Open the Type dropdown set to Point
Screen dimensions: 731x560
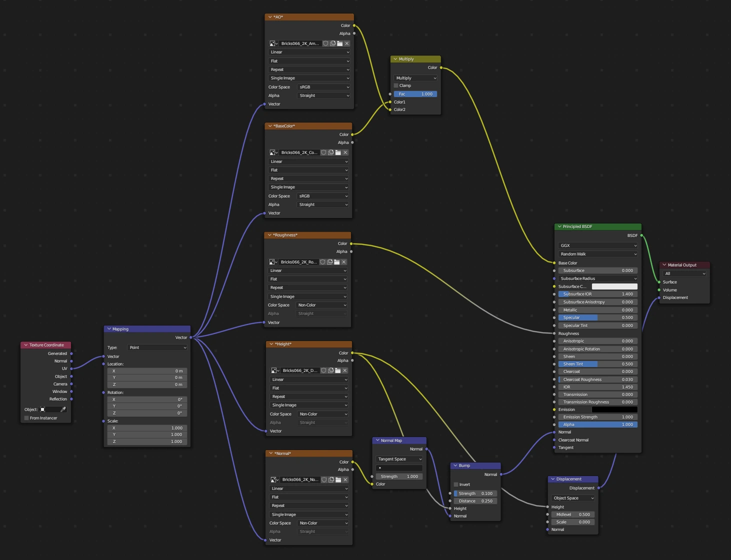[x=157, y=347]
